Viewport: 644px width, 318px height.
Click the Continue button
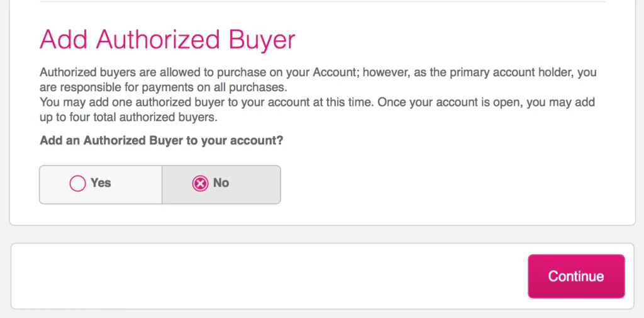coord(575,276)
